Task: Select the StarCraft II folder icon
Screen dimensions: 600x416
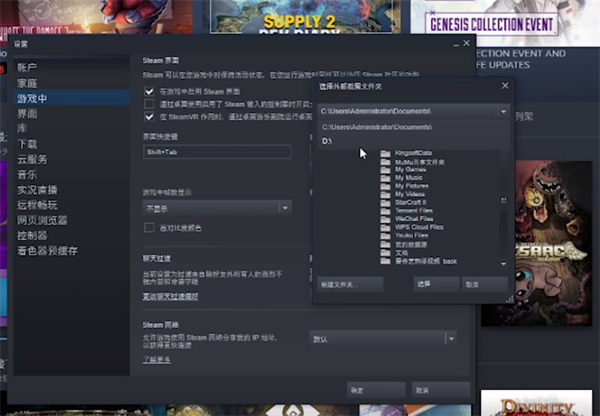Action: coord(385,203)
